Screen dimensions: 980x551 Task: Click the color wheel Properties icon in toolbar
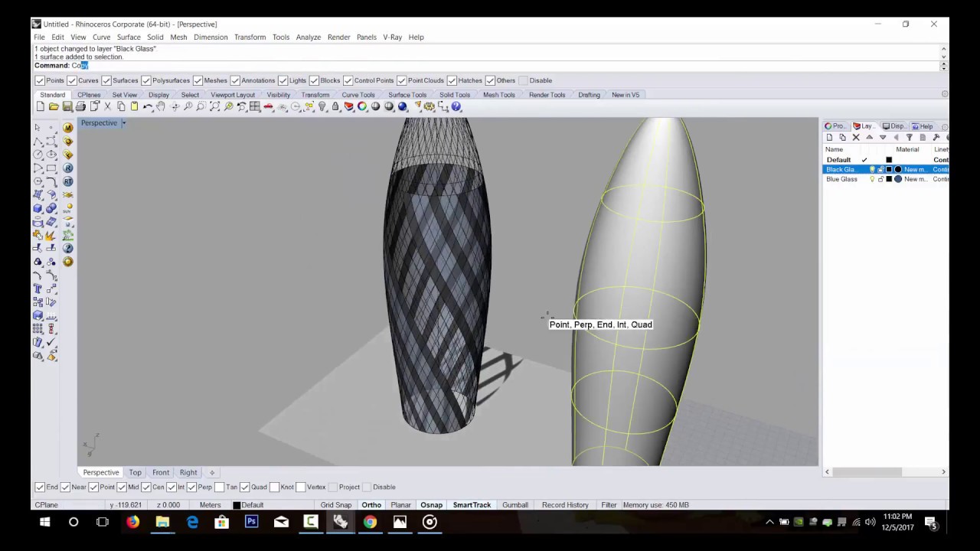click(362, 107)
